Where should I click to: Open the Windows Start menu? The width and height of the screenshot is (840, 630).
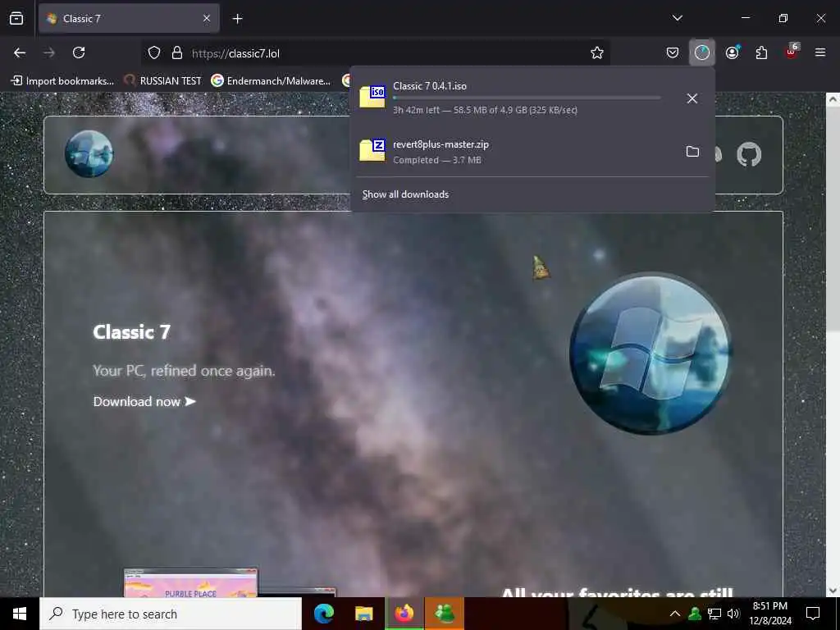(x=20, y=614)
